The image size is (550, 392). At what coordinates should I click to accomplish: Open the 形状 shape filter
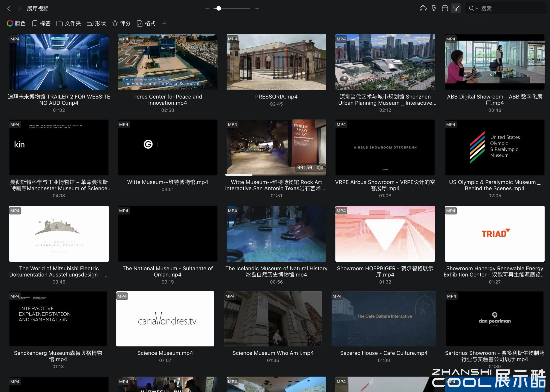[96, 23]
